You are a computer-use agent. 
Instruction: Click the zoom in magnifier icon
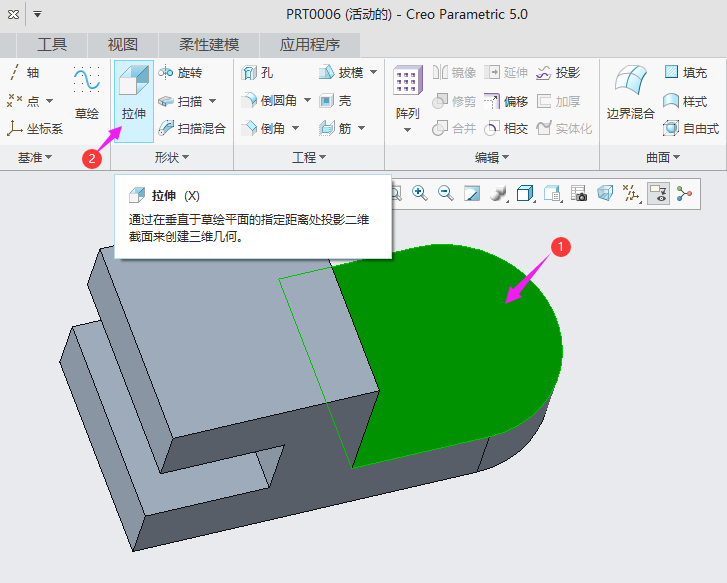tap(420, 193)
